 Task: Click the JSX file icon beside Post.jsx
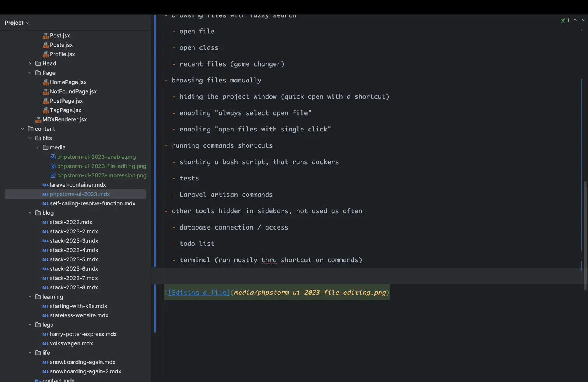(x=45, y=35)
